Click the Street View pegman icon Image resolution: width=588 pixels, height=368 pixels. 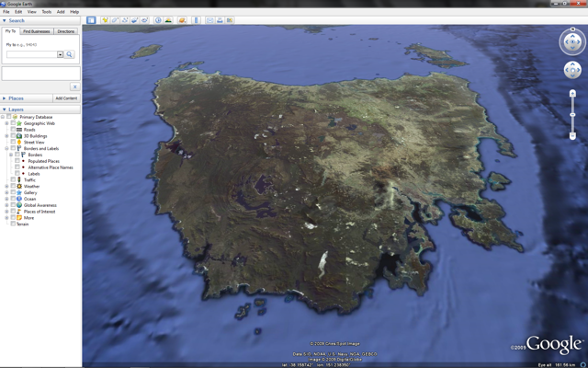click(x=19, y=143)
